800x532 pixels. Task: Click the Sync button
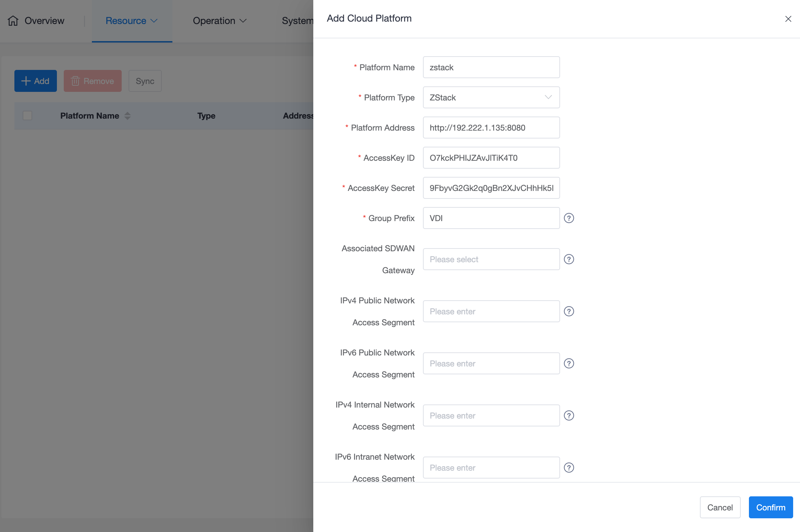click(x=145, y=81)
